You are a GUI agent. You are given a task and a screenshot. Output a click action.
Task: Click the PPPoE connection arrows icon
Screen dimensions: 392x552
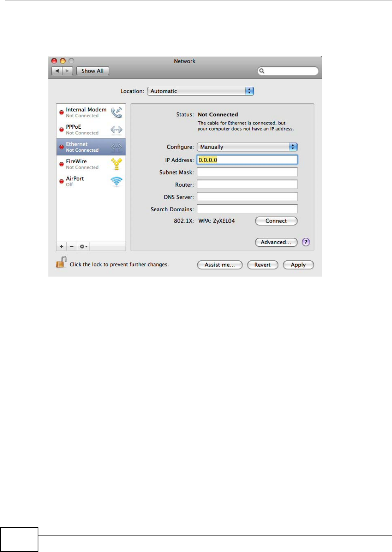pos(116,130)
